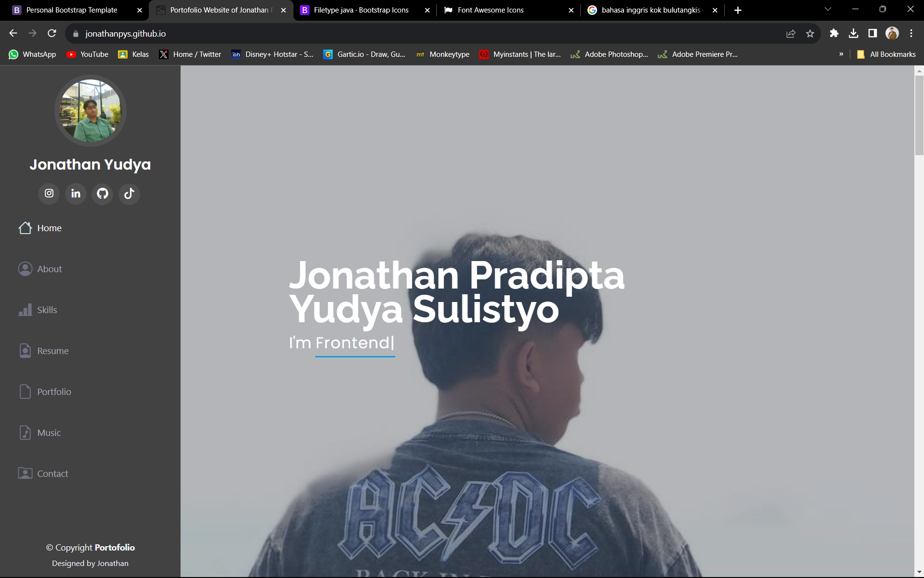
Task: Click the Music file icon
Action: click(25, 433)
